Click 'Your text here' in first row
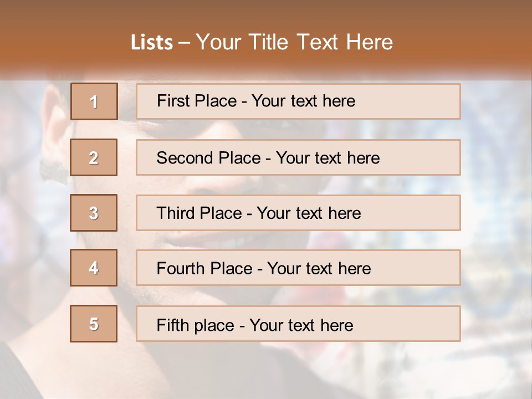The height and width of the screenshot is (399, 532). pyautogui.click(x=303, y=101)
